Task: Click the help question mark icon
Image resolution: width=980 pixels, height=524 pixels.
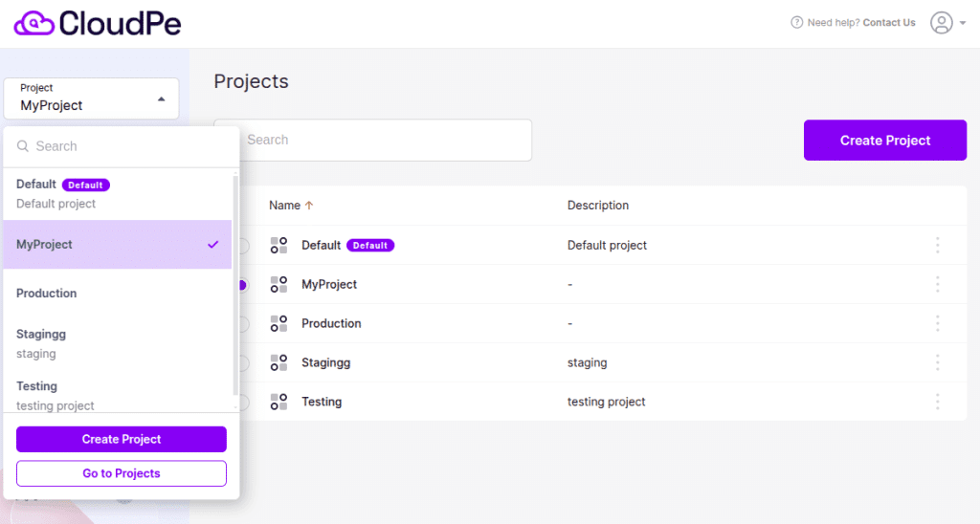Action: tap(797, 23)
